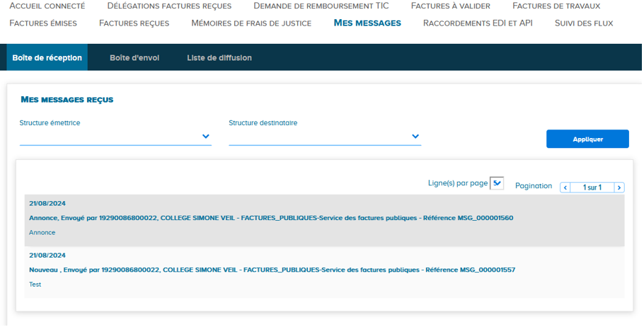Screen dimensions: 644x327
Task: Expand the Structure destinataire dropdown
Action: 415,137
